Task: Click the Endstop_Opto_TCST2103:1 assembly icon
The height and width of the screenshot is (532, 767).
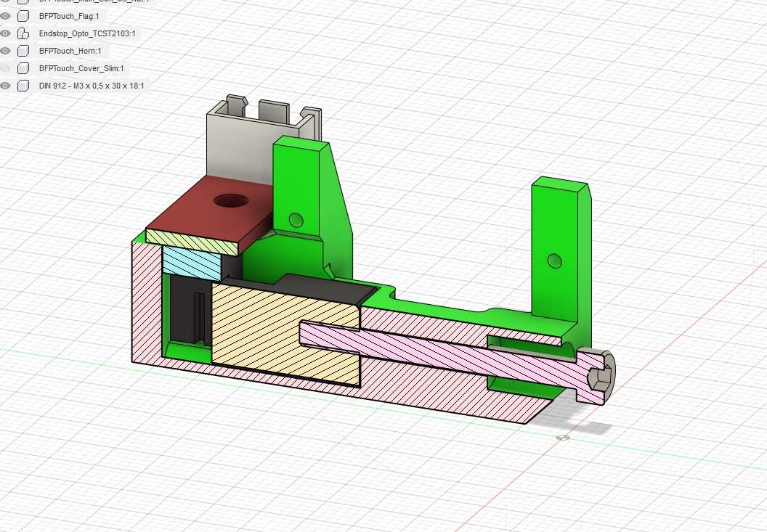Action: tap(23, 33)
